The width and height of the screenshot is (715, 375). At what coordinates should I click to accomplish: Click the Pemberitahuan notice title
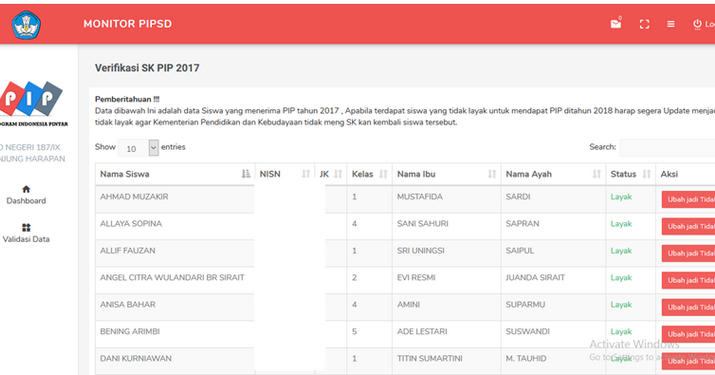127,99
